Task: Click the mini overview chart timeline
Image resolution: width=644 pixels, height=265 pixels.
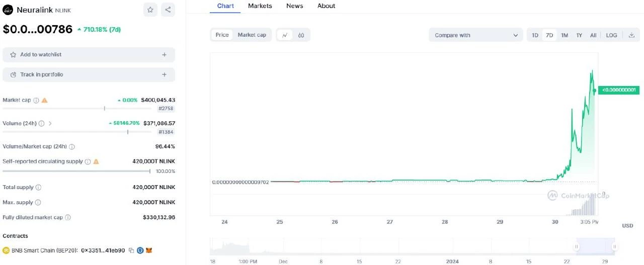Action: (412, 246)
